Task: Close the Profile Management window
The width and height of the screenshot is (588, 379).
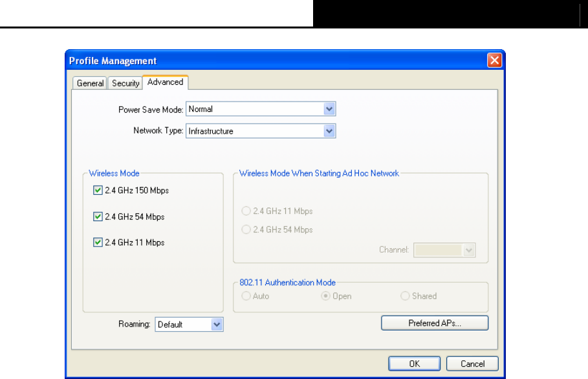Action: (495, 60)
